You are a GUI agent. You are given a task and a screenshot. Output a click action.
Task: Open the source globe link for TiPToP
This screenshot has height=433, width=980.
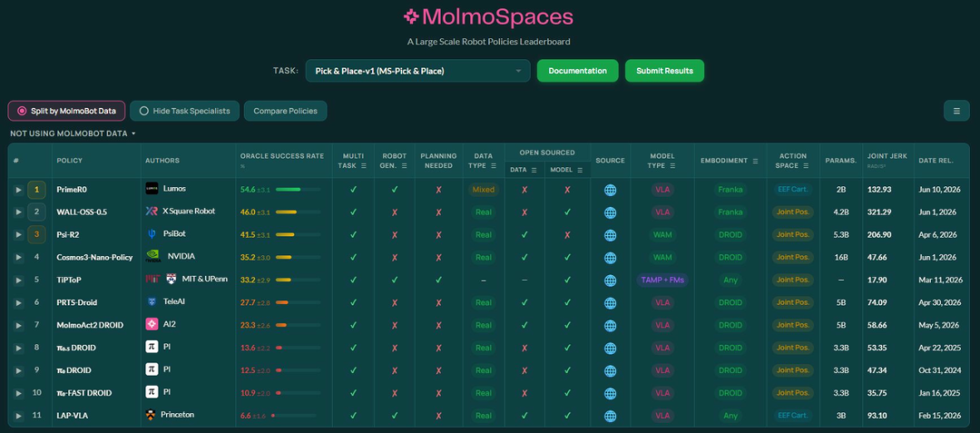(610, 280)
